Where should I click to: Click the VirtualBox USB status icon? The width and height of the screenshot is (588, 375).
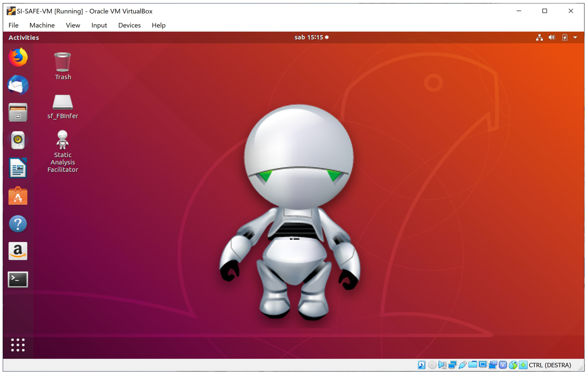pos(462,365)
